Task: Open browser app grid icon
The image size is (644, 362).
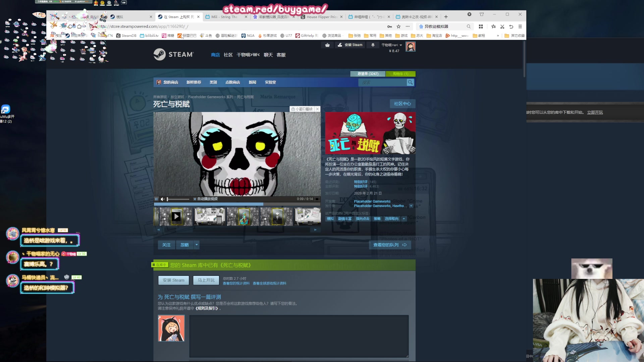Action: click(481, 26)
